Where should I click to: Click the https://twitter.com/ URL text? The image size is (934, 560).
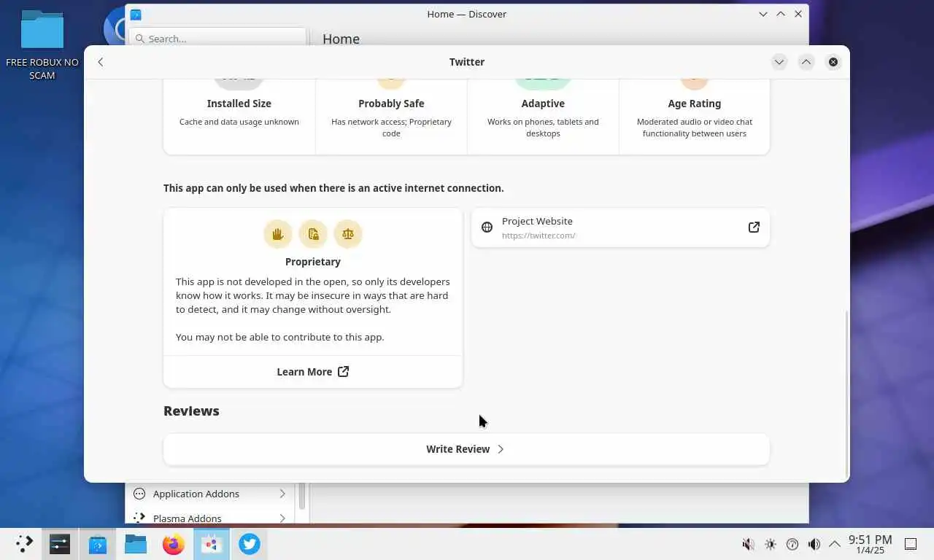[539, 236]
